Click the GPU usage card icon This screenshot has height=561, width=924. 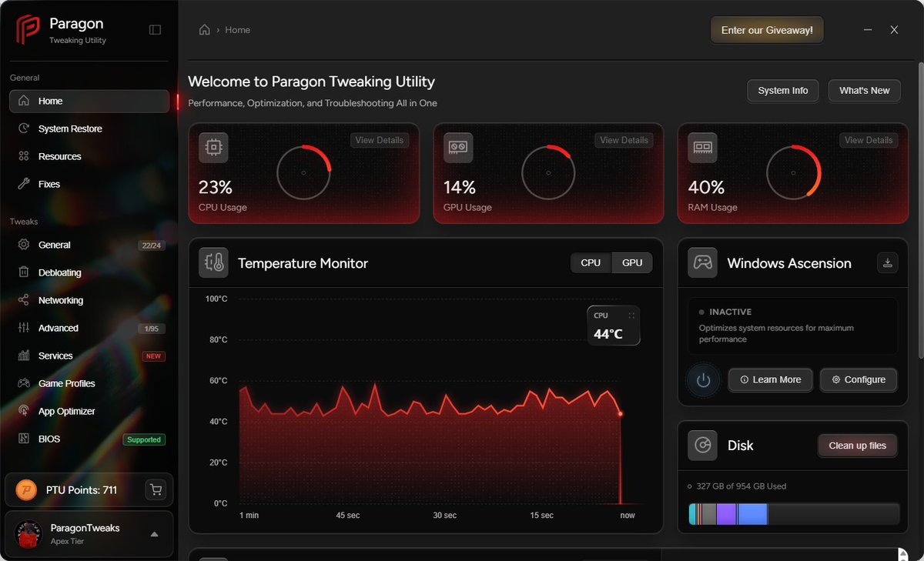458,147
